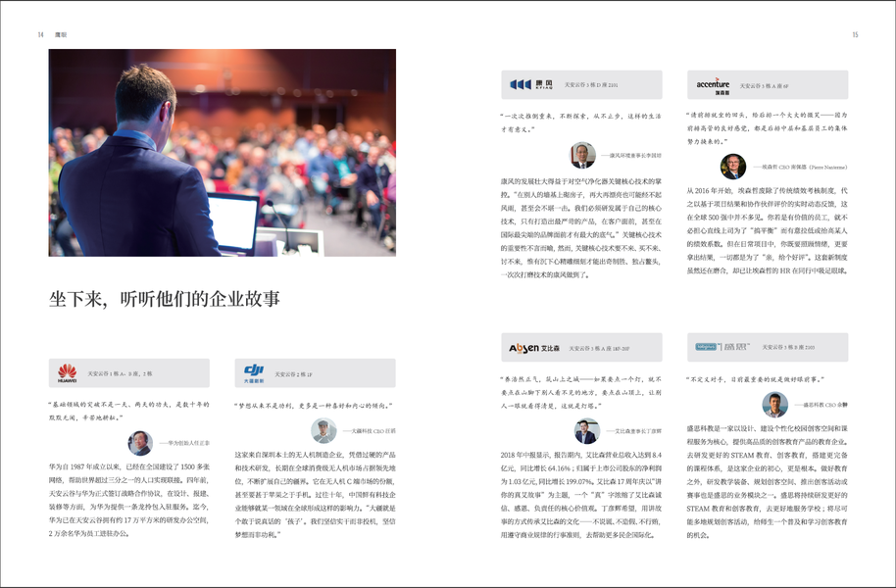Click the address text beside the Absen logo
Image resolution: width=896 pixels, height=588 pixels.
click(599, 348)
